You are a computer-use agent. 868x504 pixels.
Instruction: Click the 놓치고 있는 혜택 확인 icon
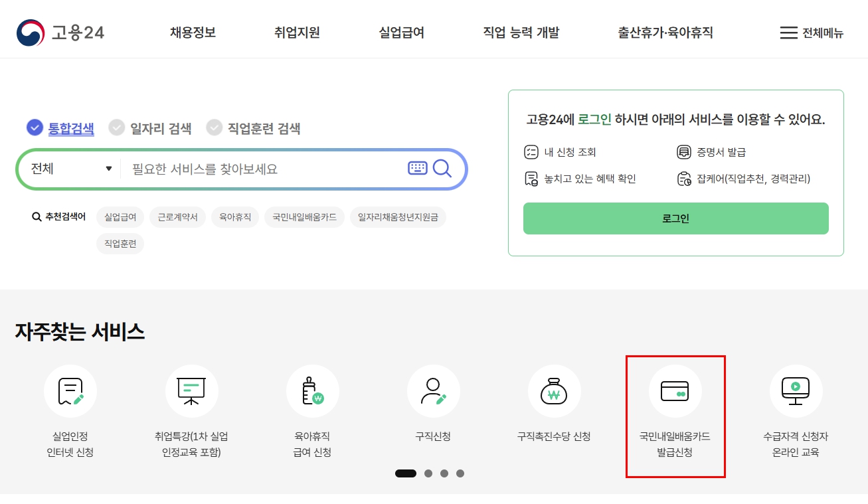(x=531, y=179)
